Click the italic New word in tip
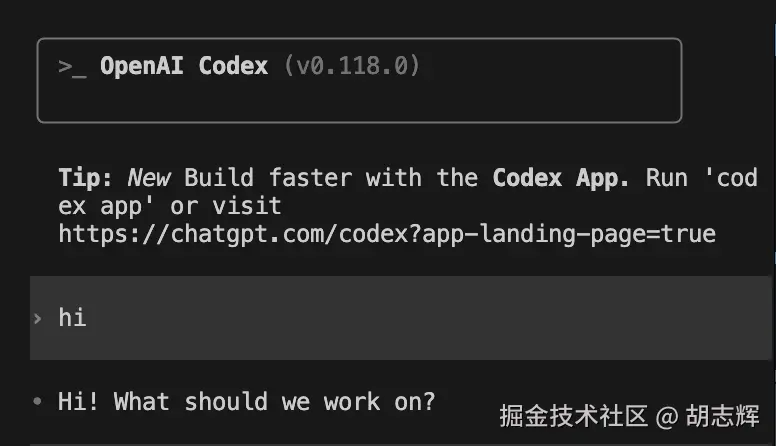 point(149,178)
